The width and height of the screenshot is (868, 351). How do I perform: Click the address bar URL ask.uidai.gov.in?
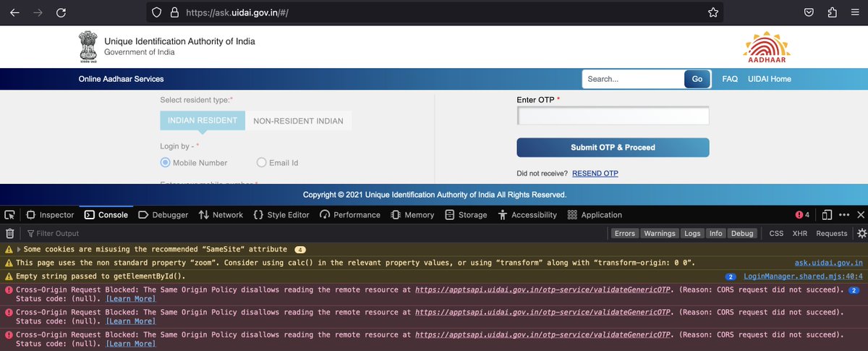pos(237,12)
